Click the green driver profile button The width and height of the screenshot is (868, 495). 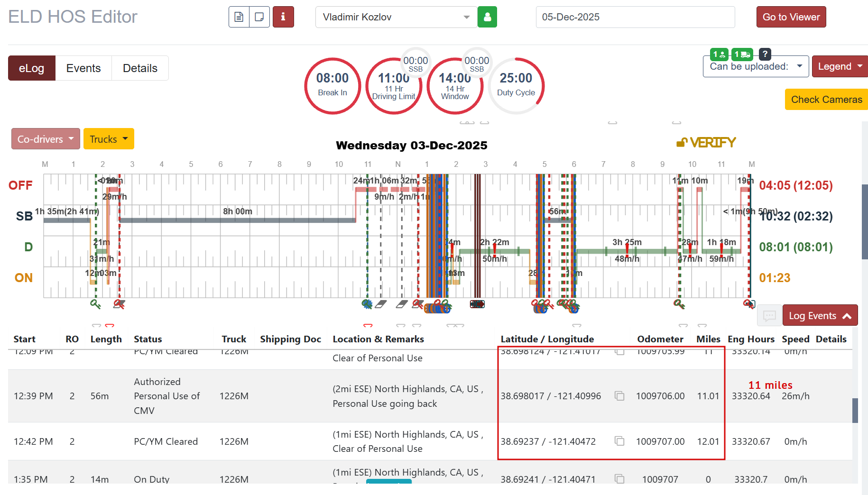click(x=487, y=17)
